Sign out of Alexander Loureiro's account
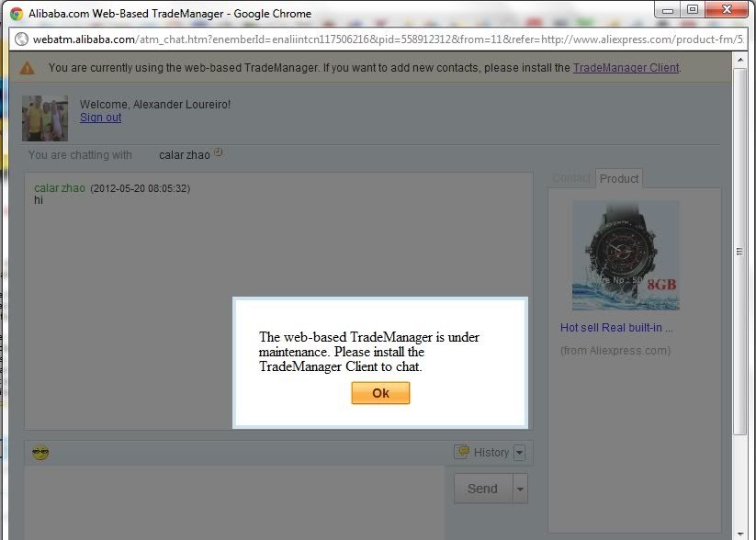 tap(100, 118)
